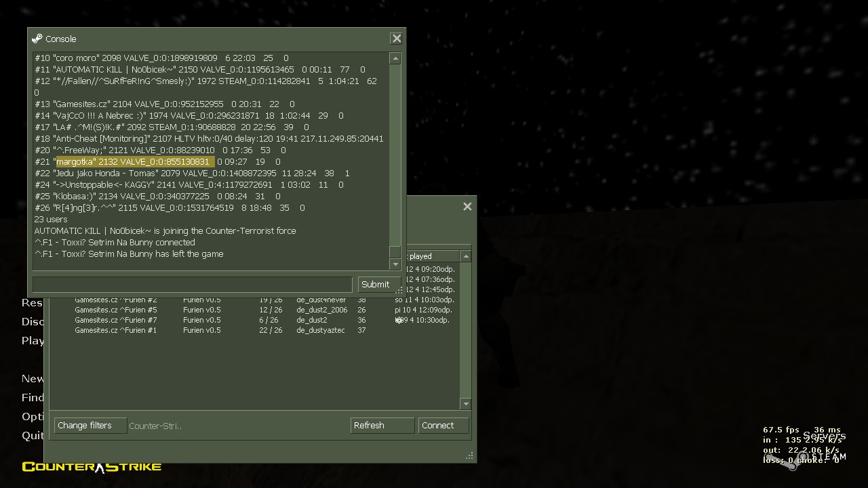Click the Counter-Strike logo
Image resolution: width=868 pixels, height=488 pixels.
coord(92,466)
